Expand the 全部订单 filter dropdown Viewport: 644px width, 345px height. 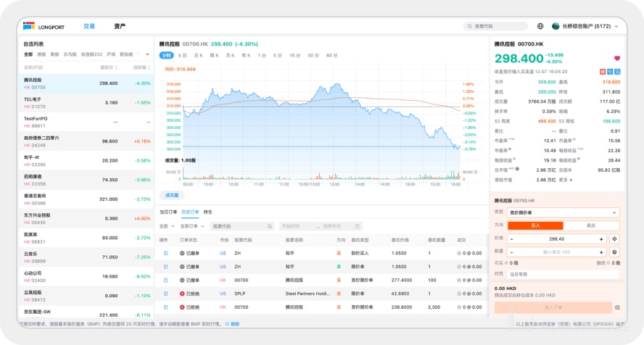click(x=191, y=226)
